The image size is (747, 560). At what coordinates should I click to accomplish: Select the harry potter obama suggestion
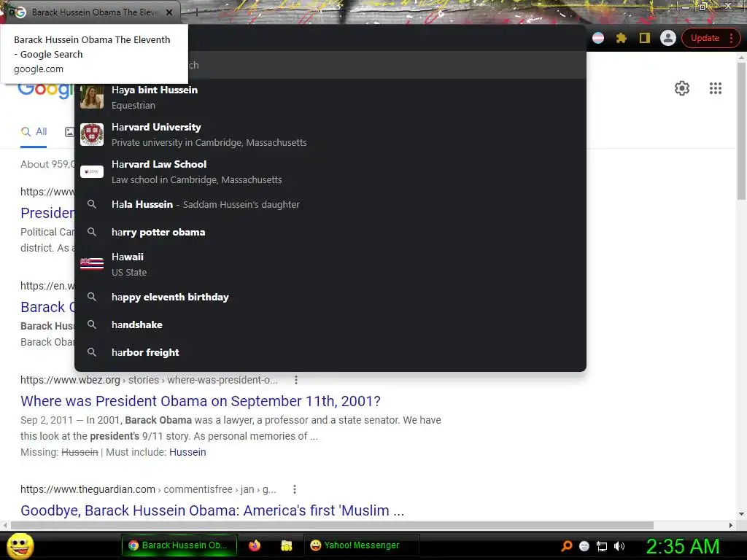click(330, 232)
